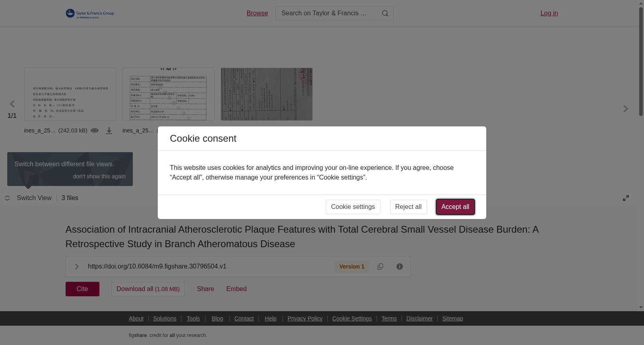
Task: Open Contact footer link
Action: 244,318
